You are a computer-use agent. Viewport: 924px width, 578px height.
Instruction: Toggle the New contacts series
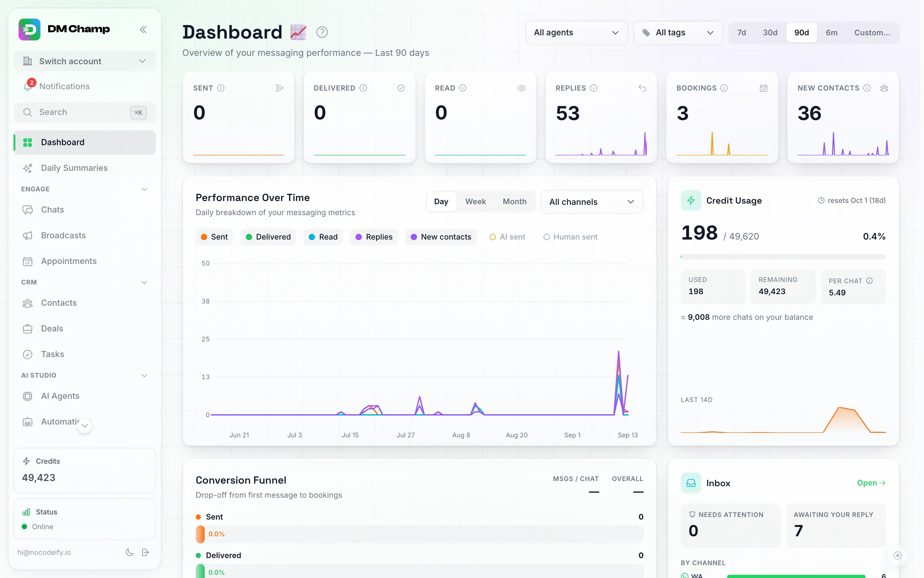(441, 237)
